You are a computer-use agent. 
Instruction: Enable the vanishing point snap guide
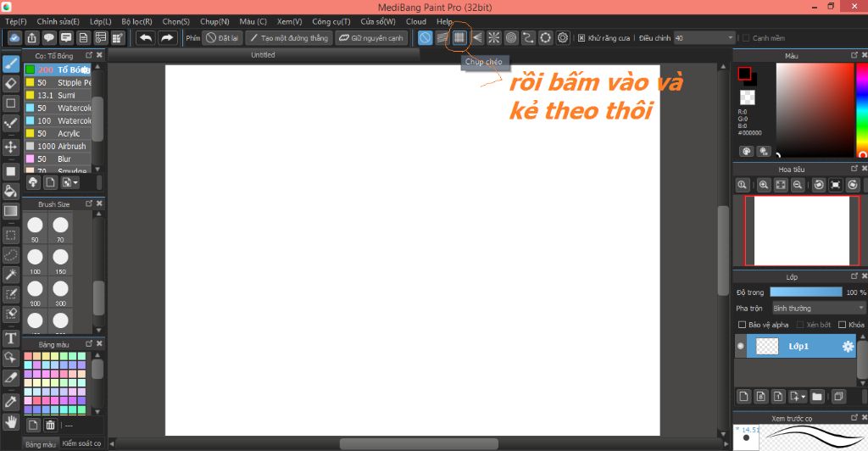pyautogui.click(x=476, y=37)
